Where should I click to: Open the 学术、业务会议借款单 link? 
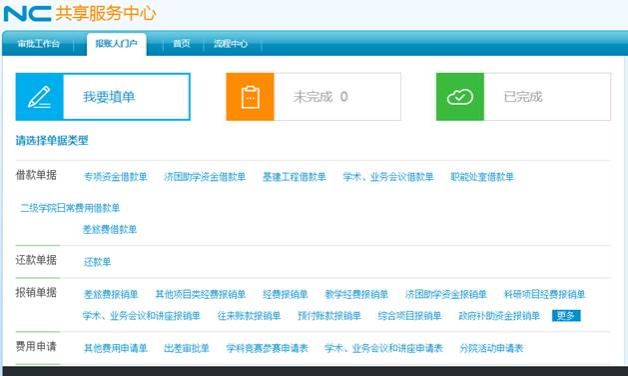388,177
